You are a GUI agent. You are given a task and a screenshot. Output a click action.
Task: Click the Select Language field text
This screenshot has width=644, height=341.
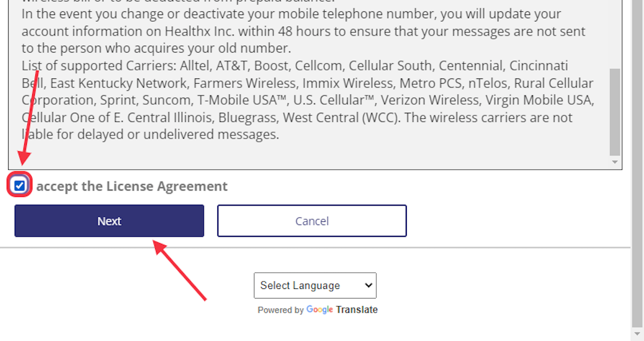click(299, 285)
